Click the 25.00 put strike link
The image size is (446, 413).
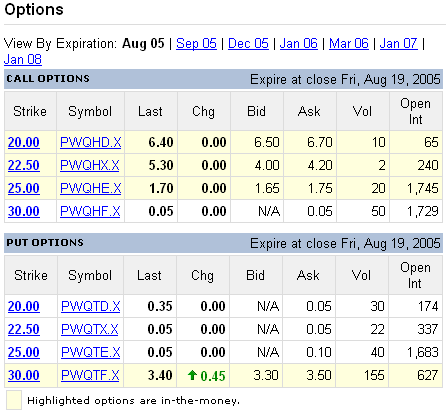[x=24, y=352]
